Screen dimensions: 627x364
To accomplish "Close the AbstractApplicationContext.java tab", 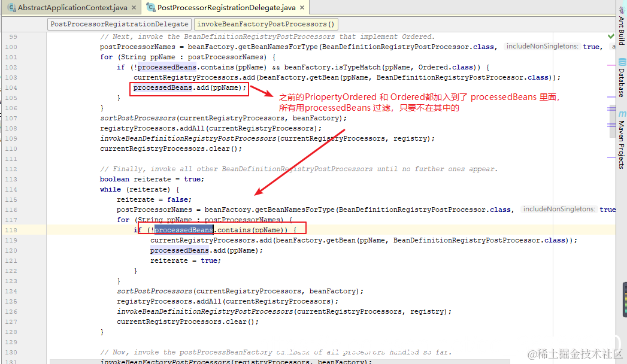I will 134,7.
